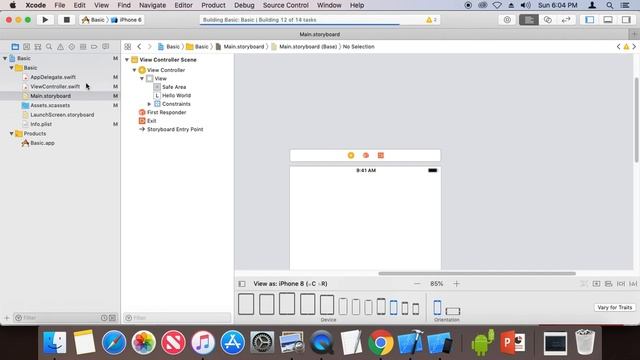Open Google Chrome from the Dock
This screenshot has width=640, height=360.
380,342
